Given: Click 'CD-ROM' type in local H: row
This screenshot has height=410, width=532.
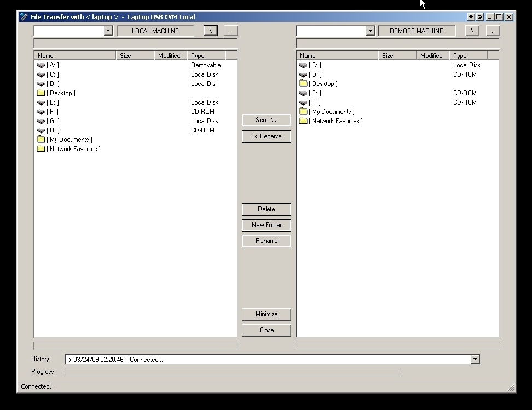Looking at the screenshot, I should (203, 130).
